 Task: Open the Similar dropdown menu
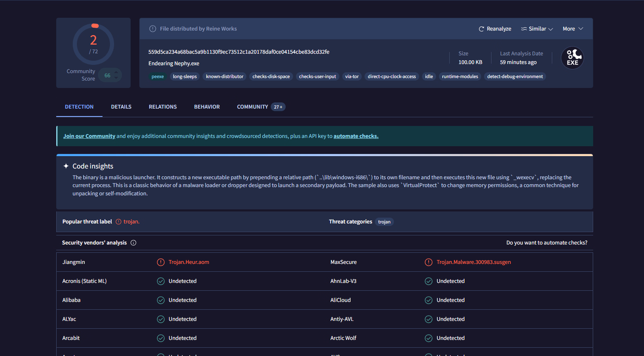[537, 29]
